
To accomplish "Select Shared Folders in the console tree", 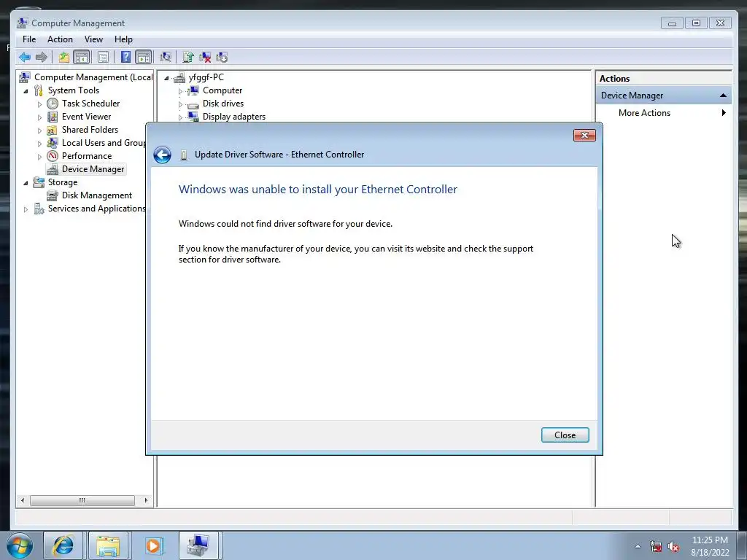I will (90, 130).
